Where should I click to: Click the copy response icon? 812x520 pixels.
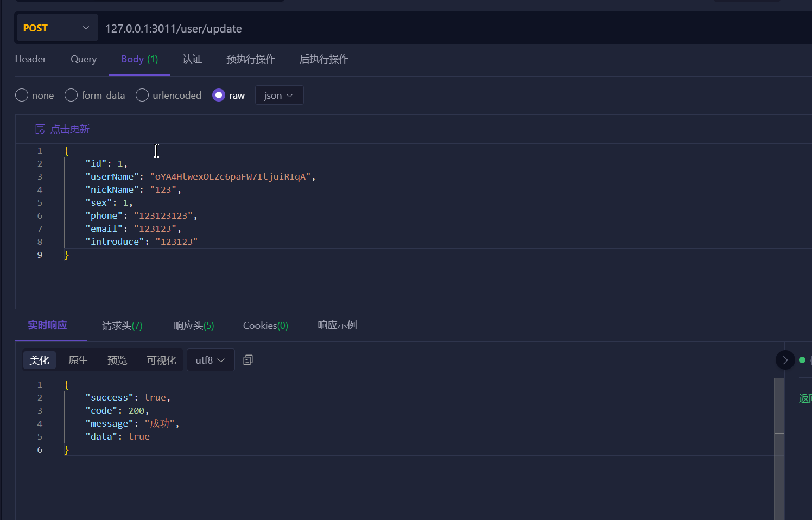(x=248, y=360)
